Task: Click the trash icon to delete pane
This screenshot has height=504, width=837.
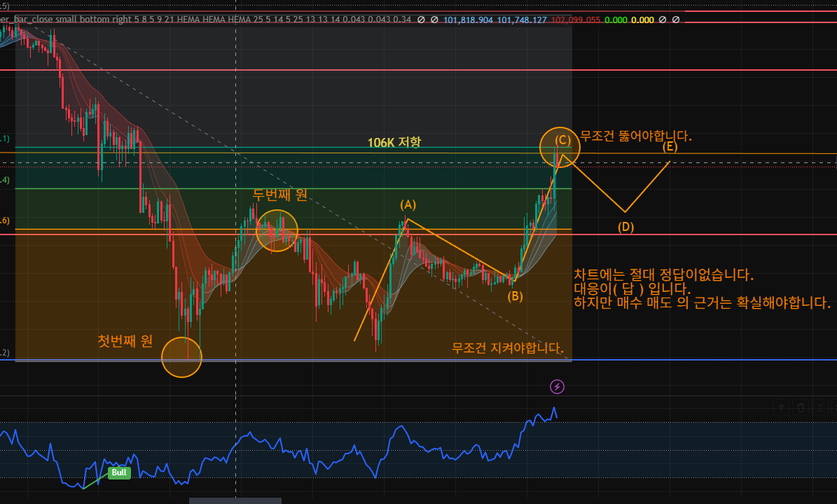Action: point(802,407)
